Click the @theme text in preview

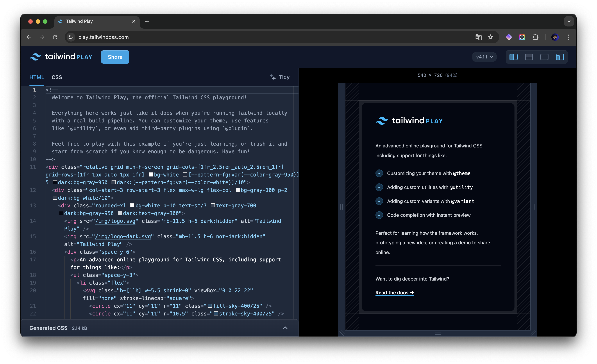point(462,173)
